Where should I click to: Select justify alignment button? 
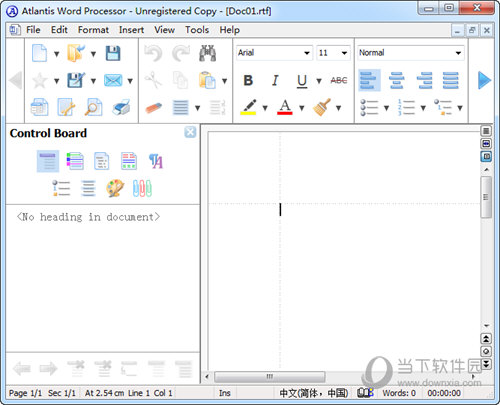coord(451,80)
